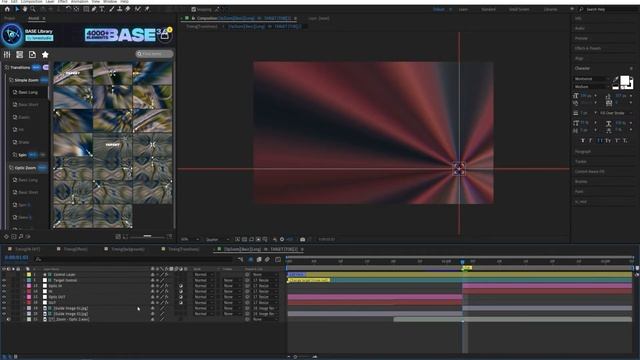The height and width of the screenshot is (360, 640).
Task: Click the timeline shy layers icon
Action: [x=250, y=260]
